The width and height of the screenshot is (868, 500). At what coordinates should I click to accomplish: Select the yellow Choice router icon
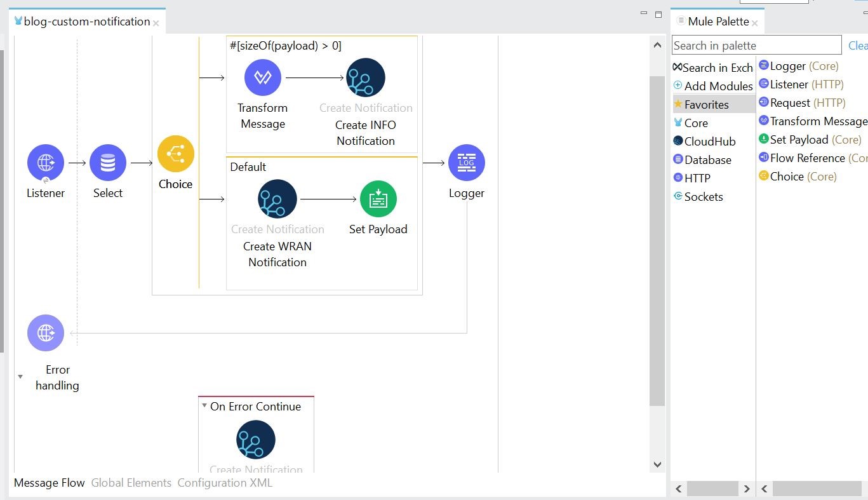pos(176,154)
